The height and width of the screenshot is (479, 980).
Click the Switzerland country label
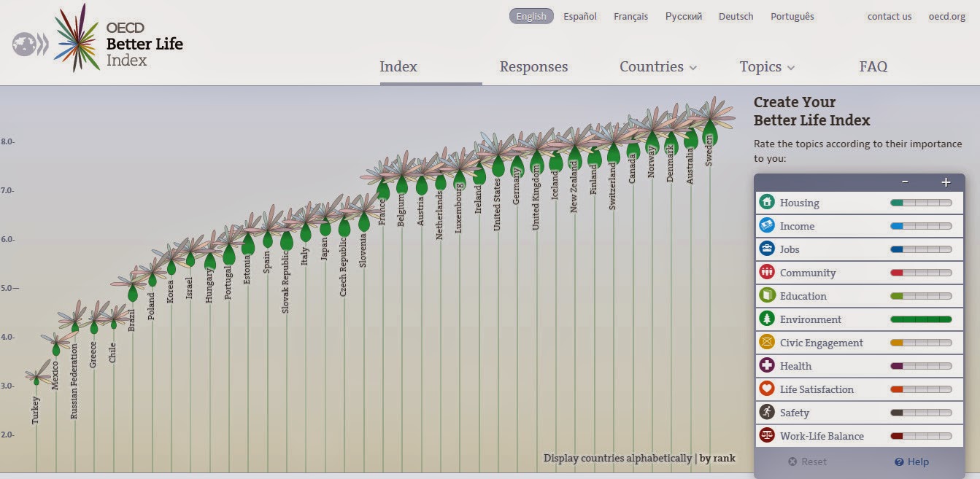pyautogui.click(x=612, y=186)
